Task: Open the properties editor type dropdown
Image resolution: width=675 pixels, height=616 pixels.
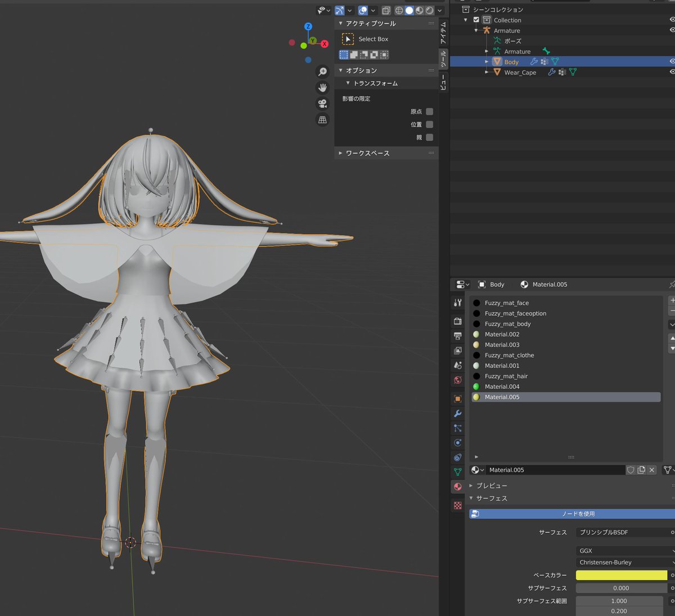Action: click(463, 285)
